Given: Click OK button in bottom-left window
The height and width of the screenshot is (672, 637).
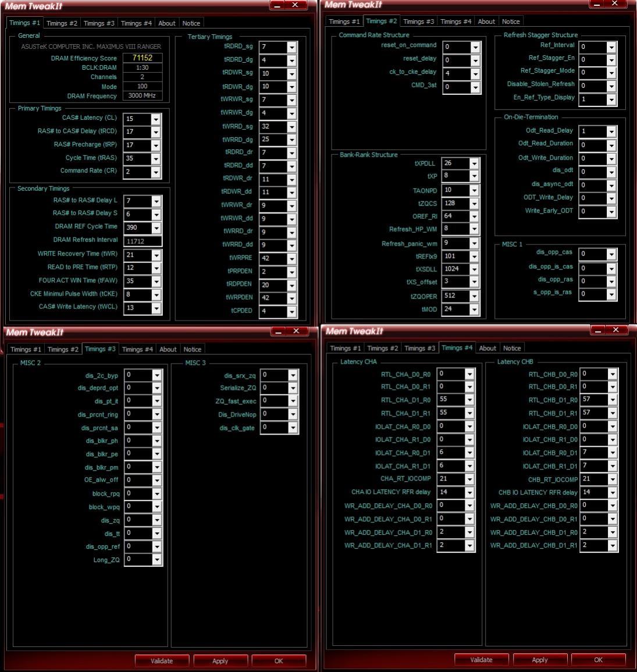Looking at the screenshot, I should pos(279,661).
